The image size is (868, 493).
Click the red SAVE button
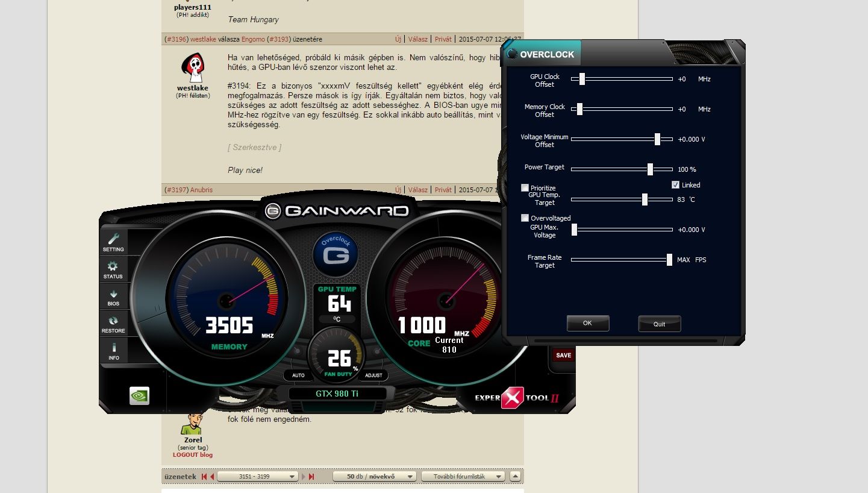[563, 355]
